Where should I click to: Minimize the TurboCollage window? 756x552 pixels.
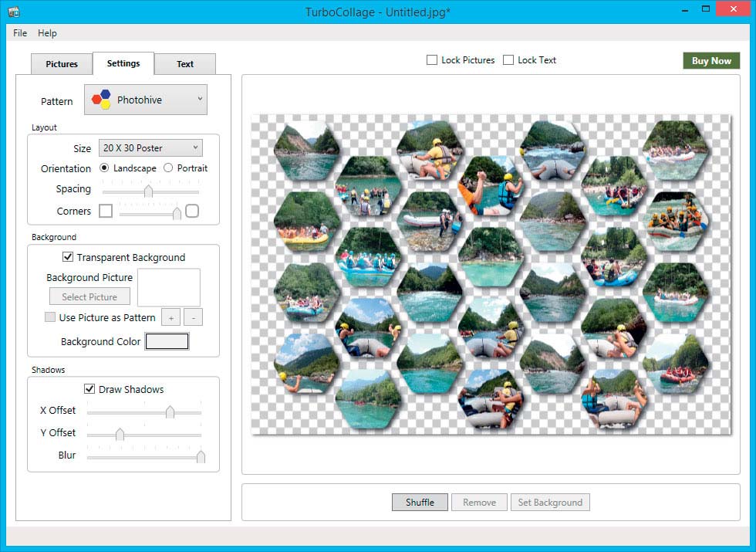(685, 9)
